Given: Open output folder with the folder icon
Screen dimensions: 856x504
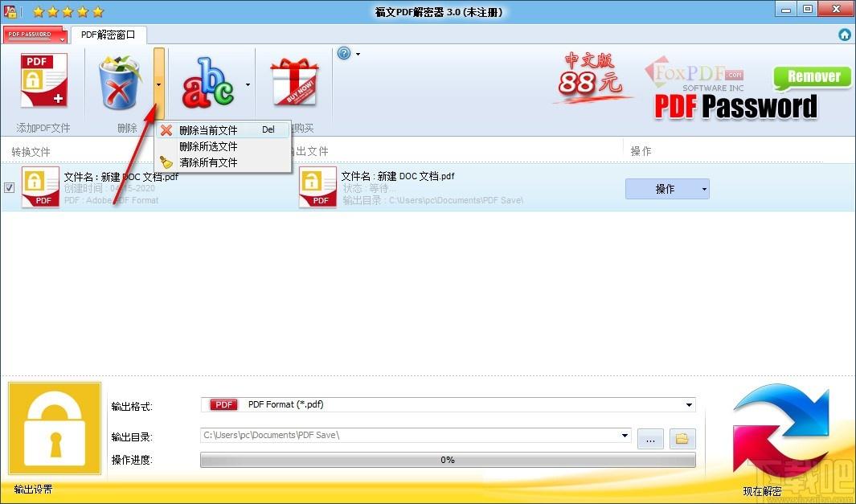Looking at the screenshot, I should pos(682,438).
